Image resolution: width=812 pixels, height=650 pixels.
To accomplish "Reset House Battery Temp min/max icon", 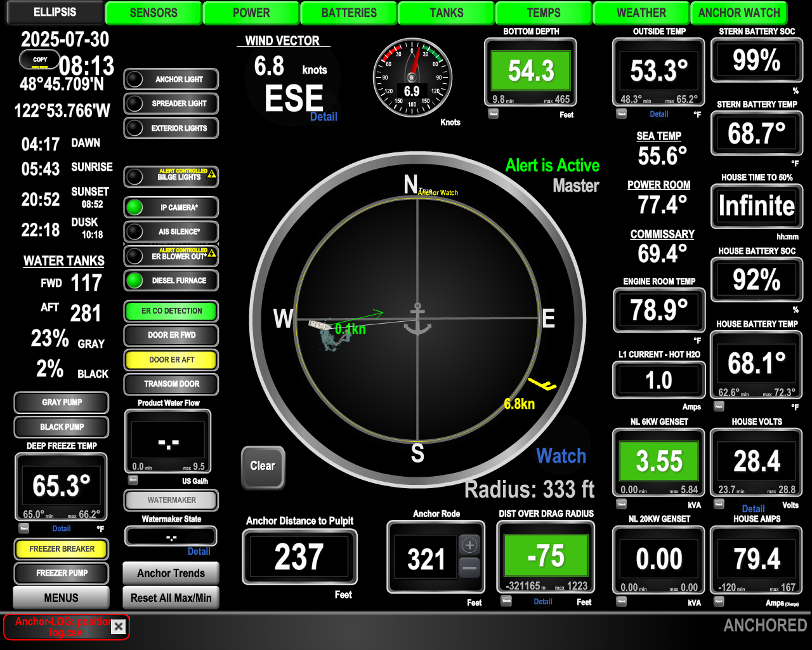I will point(719,406).
